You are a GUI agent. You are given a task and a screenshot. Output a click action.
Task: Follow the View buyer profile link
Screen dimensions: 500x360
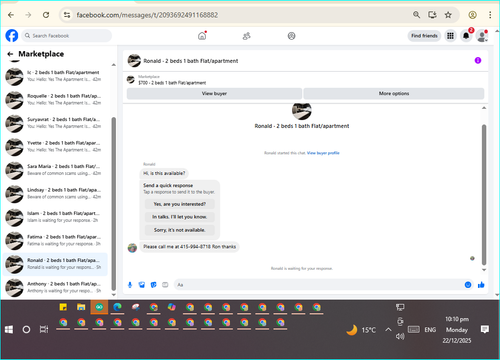(323, 153)
